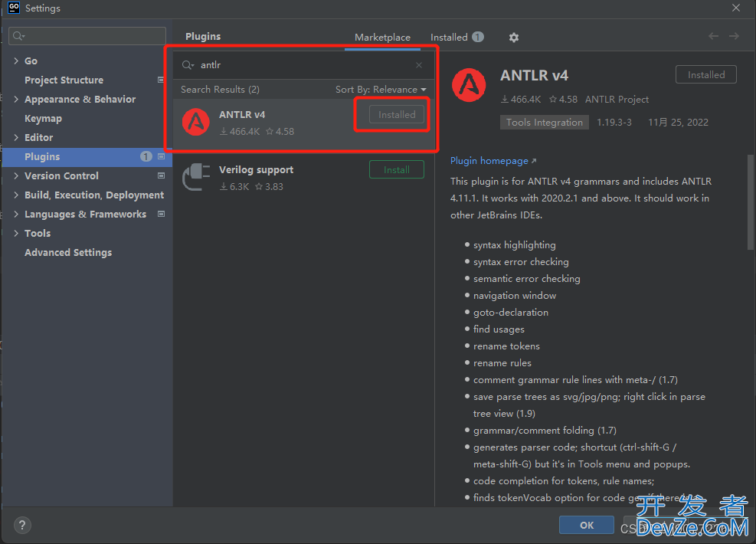This screenshot has width=756, height=544.
Task: Expand the Languages & Frameworks node
Action: (x=16, y=214)
